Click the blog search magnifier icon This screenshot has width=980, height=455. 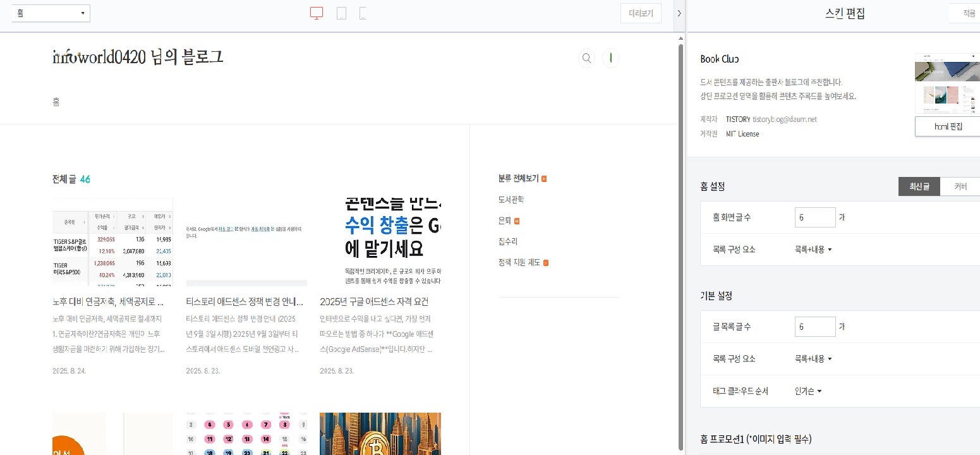[x=587, y=58]
